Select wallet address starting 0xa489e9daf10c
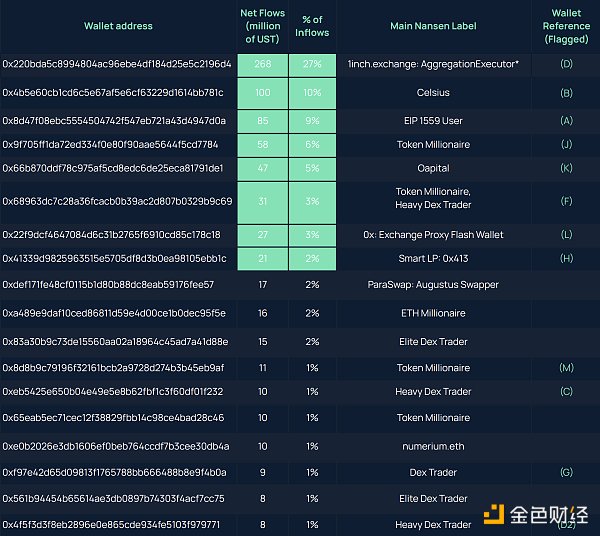Screen dimensions: 600x536 pos(114,314)
